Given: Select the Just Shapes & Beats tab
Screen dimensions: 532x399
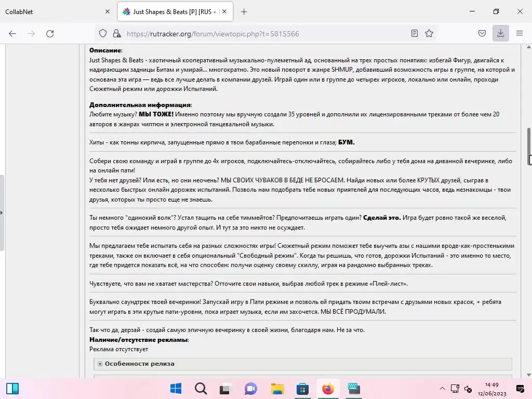Looking at the screenshot, I should (x=175, y=11).
